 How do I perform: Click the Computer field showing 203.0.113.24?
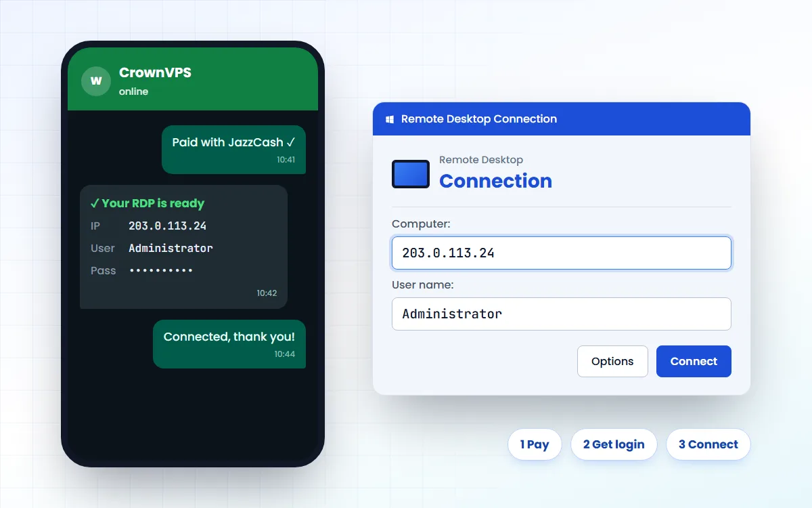point(562,253)
